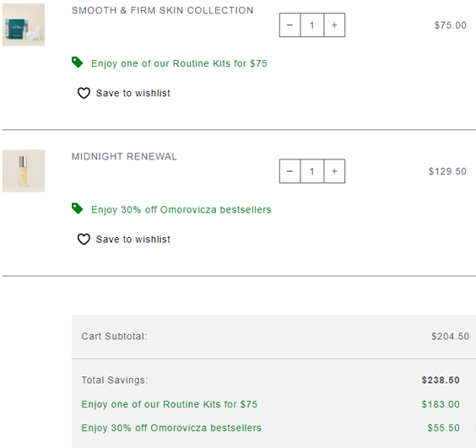
Task: Click the Smooth & Firm quantity field
Action: point(312,25)
